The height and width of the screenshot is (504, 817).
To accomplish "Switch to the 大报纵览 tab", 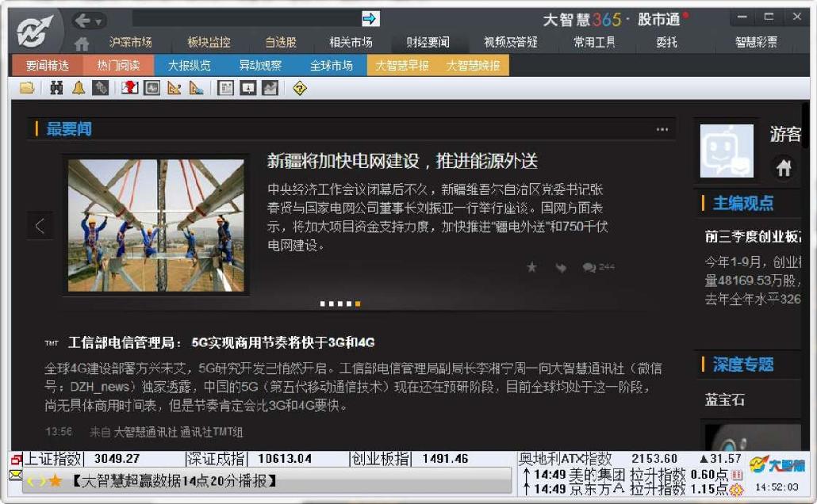I will pos(190,66).
